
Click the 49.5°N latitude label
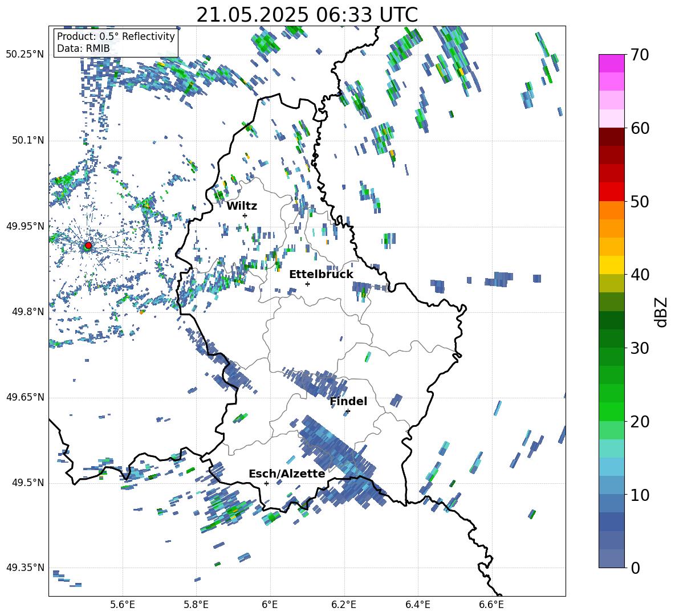(x=28, y=483)
